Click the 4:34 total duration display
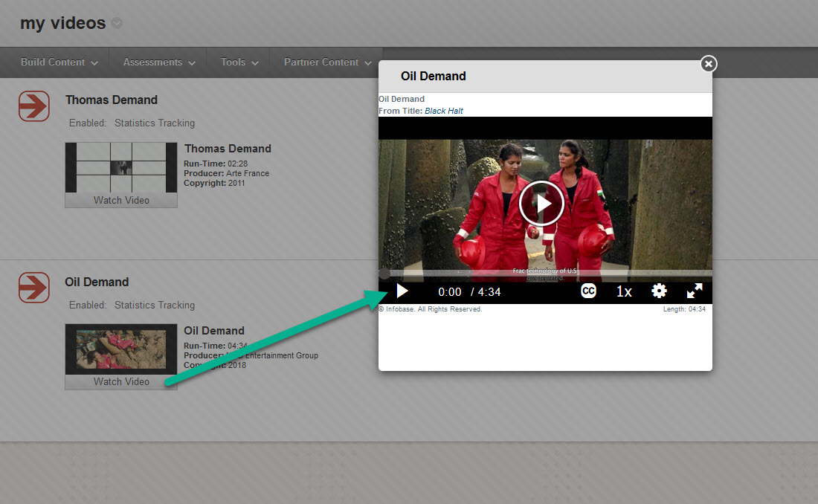Image resolution: width=818 pixels, height=504 pixels. point(489,291)
